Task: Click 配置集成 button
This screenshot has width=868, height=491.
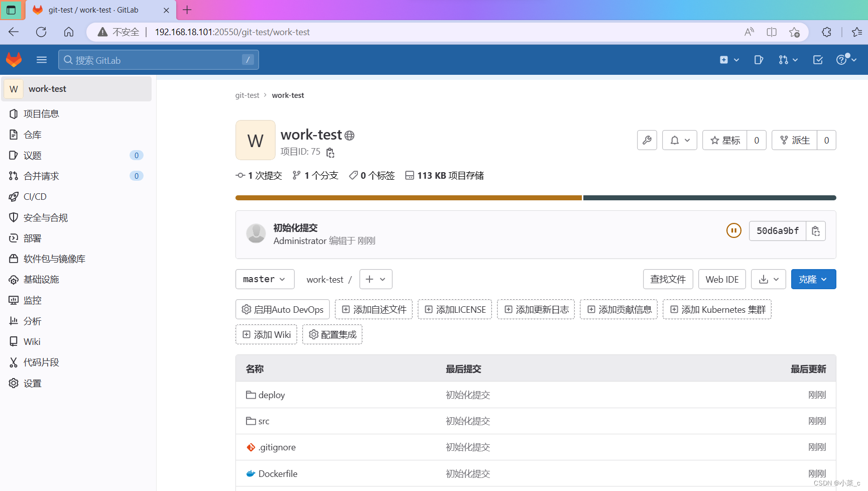Action: [x=332, y=334]
